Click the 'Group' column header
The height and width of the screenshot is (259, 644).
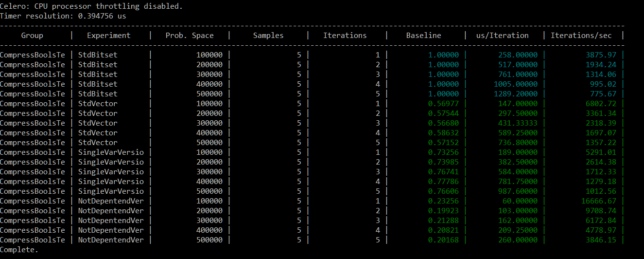point(32,36)
